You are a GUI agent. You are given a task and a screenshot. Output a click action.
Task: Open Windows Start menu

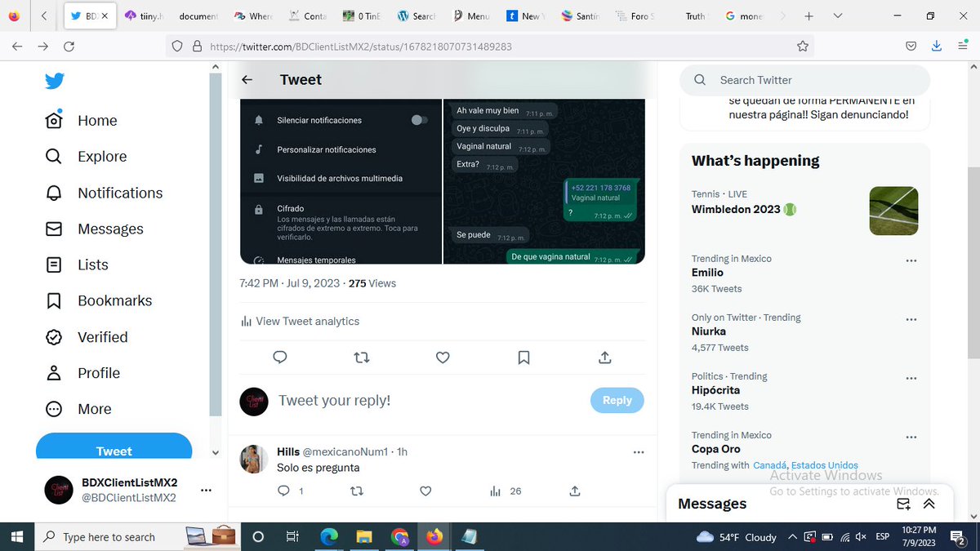coord(17,536)
